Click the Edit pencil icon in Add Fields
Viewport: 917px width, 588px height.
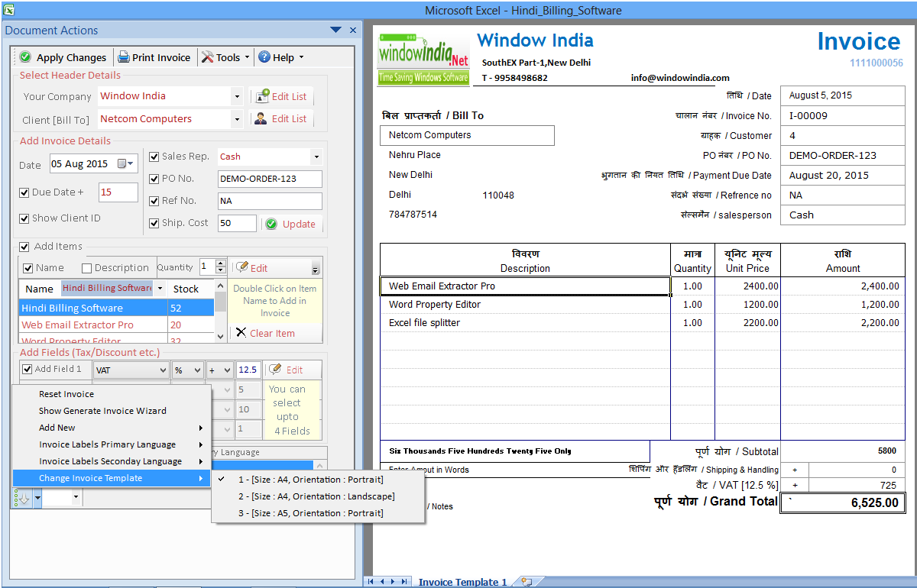(275, 370)
